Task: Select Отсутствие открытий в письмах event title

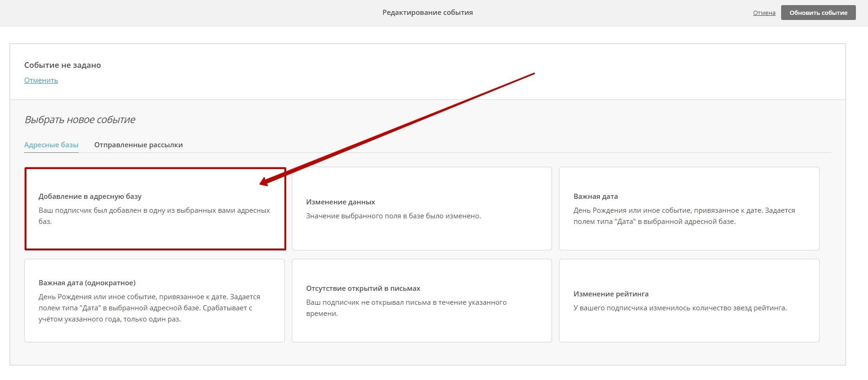Action: (363, 288)
